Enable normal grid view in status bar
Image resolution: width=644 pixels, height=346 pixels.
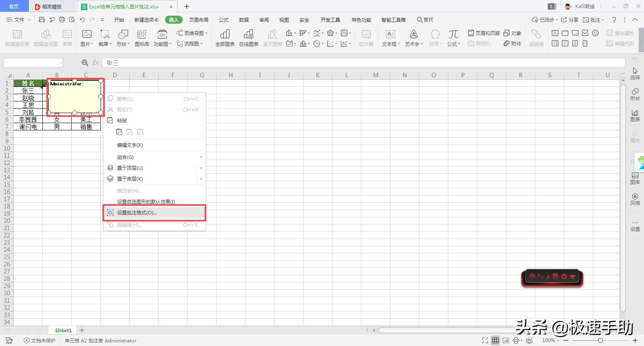(x=495, y=340)
